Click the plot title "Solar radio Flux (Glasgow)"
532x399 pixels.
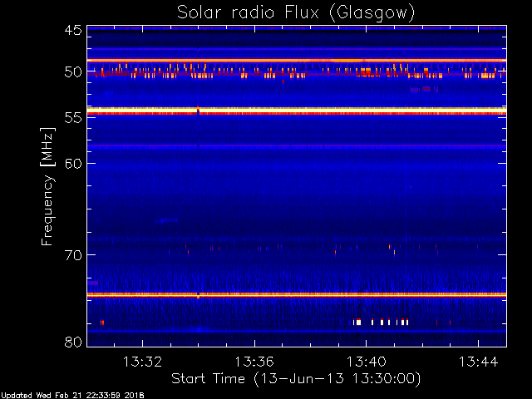[x=296, y=13]
